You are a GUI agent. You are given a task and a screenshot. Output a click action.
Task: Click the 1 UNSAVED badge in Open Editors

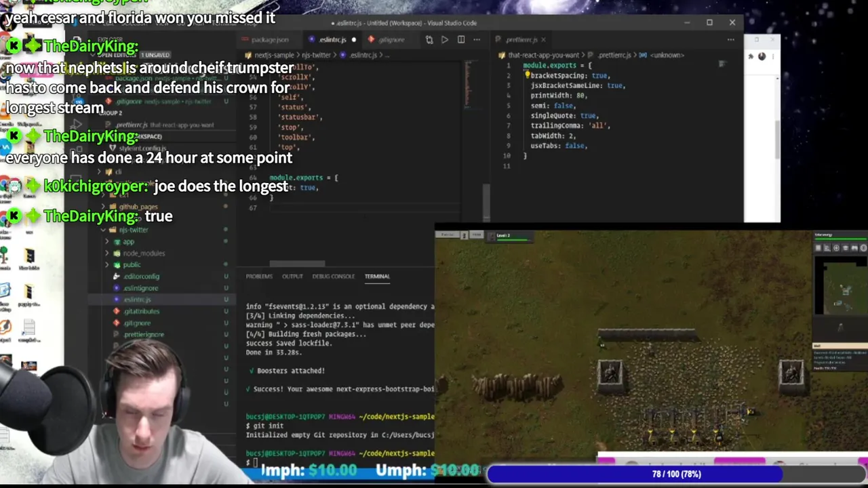click(x=155, y=55)
